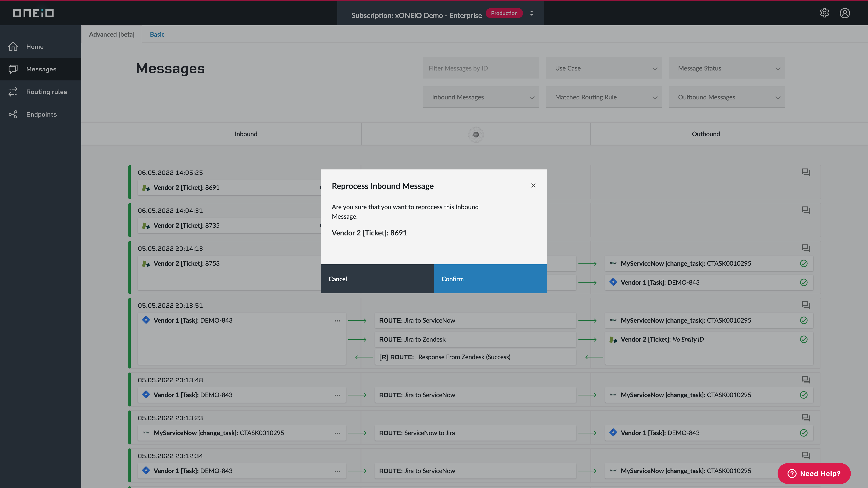The height and width of the screenshot is (488, 868).
Task: Open conversation icon for 20:14:13 message
Action: click(806, 248)
